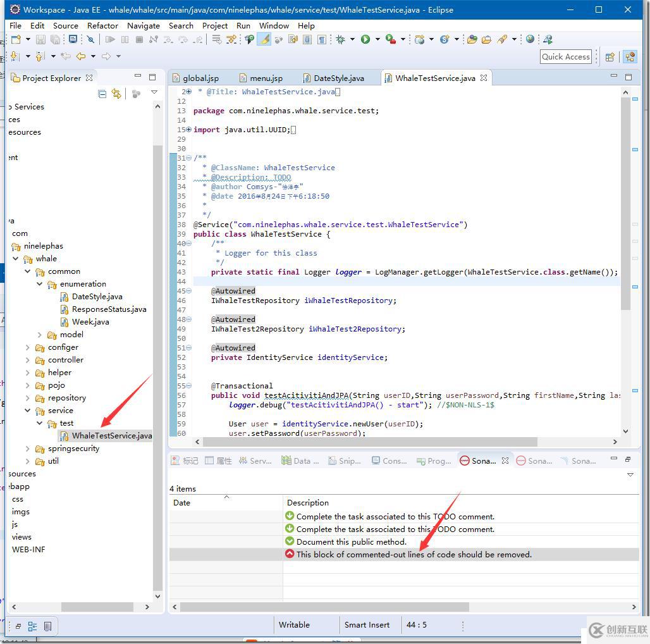The height and width of the screenshot is (644, 650).
Task: Click the Skip All Breakpoints icon
Action: point(90,39)
